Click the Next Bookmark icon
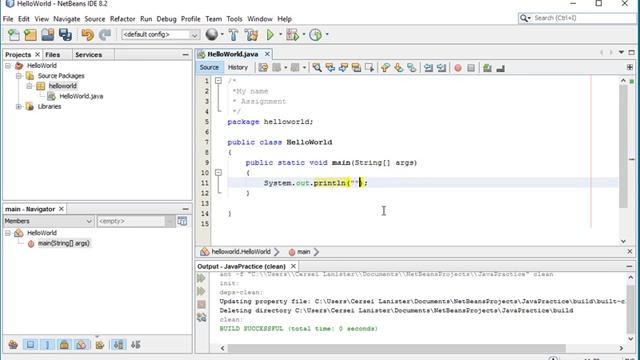640x360 pixels. coord(398,68)
